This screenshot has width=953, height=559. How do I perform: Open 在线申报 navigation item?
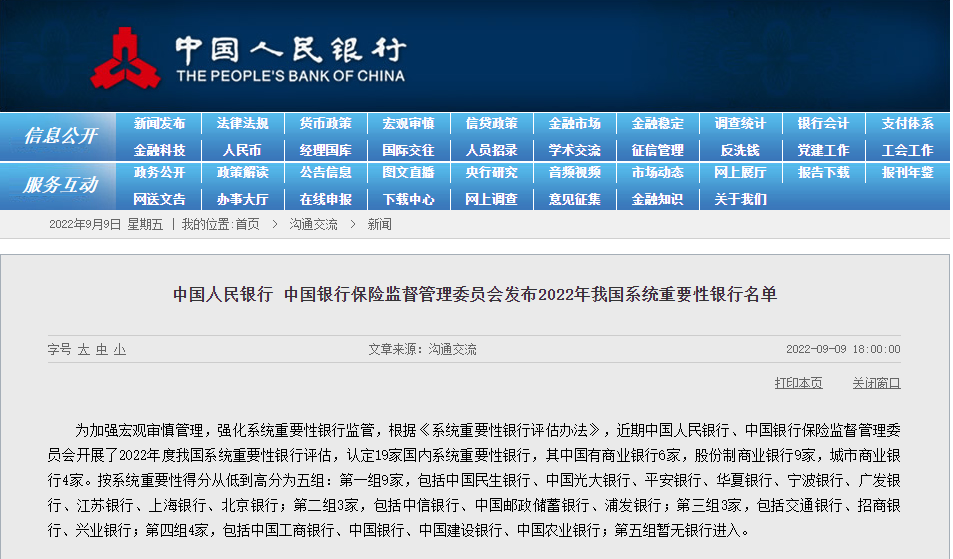pos(325,199)
